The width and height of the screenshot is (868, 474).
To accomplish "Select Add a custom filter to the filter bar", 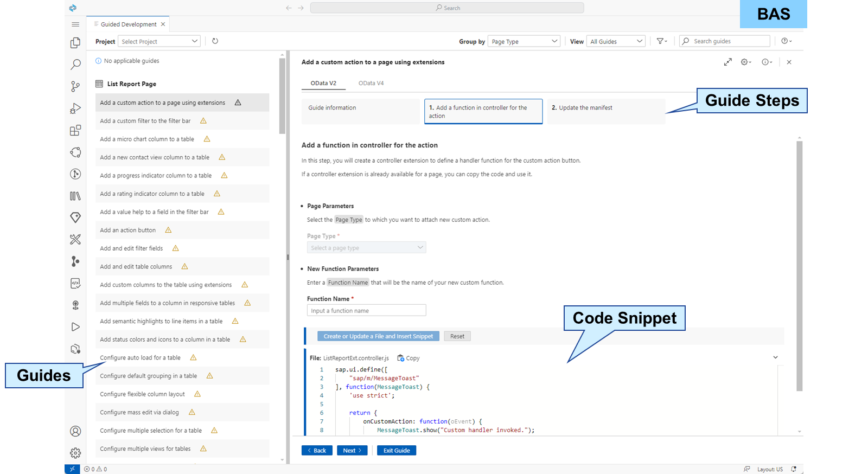I will 182,121.
